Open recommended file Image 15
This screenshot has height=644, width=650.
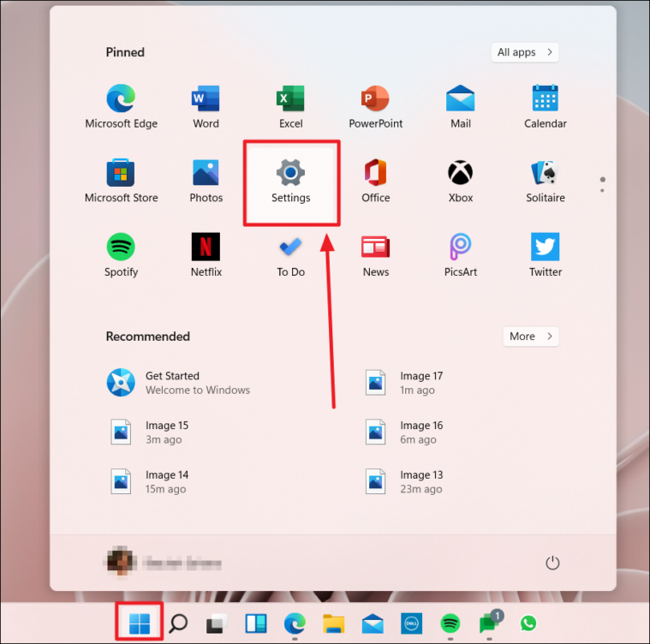pos(150,432)
